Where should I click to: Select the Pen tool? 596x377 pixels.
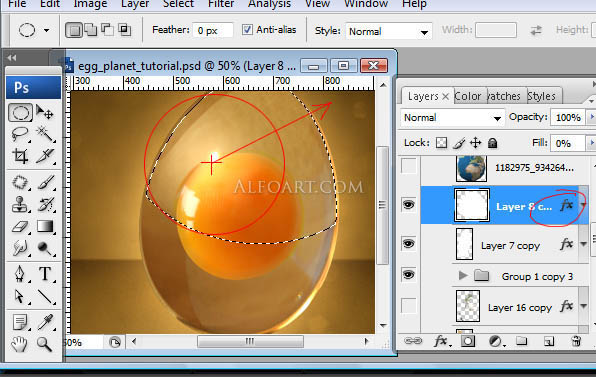[x=20, y=274]
